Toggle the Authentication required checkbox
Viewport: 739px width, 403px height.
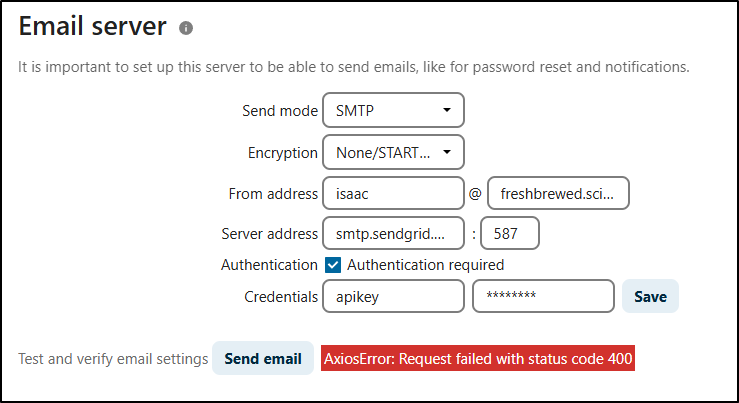(335, 265)
